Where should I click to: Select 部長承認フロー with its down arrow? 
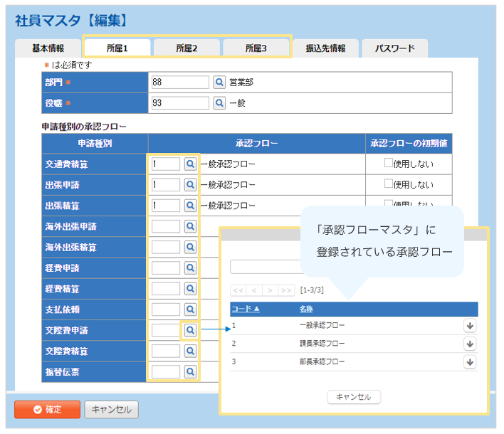click(x=469, y=362)
